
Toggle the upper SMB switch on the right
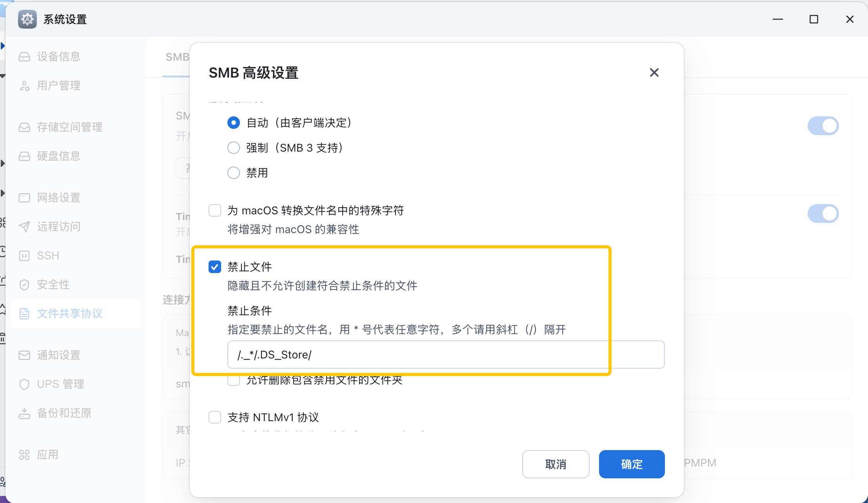pyautogui.click(x=823, y=126)
